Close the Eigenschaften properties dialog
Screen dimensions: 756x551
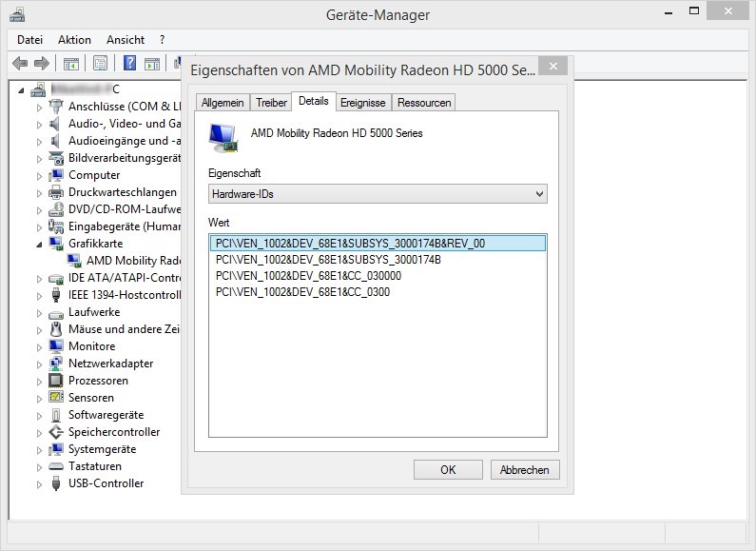[553, 66]
